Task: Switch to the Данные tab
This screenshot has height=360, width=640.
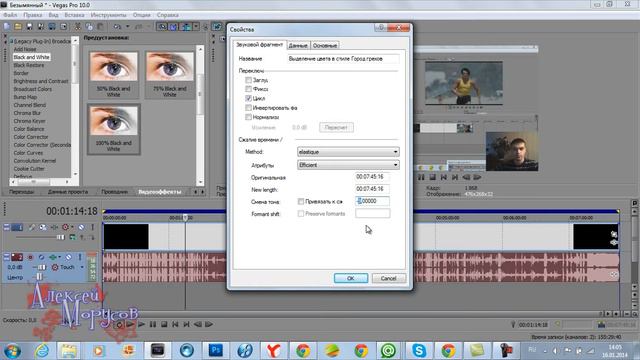Action: point(298,45)
